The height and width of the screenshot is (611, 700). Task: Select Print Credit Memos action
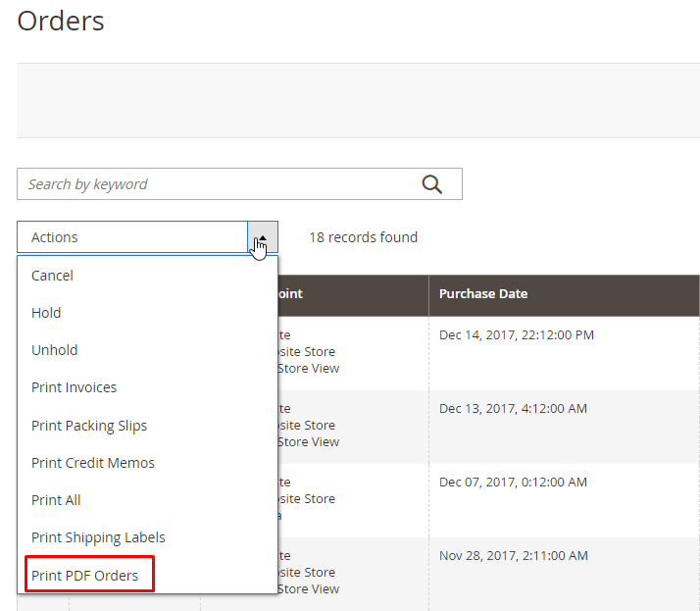(92, 463)
